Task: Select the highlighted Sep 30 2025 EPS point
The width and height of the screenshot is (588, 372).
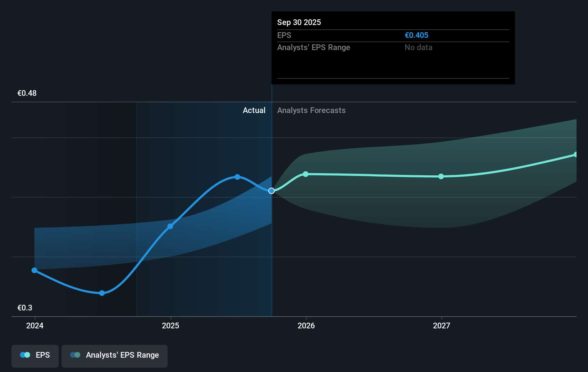Action: click(271, 191)
